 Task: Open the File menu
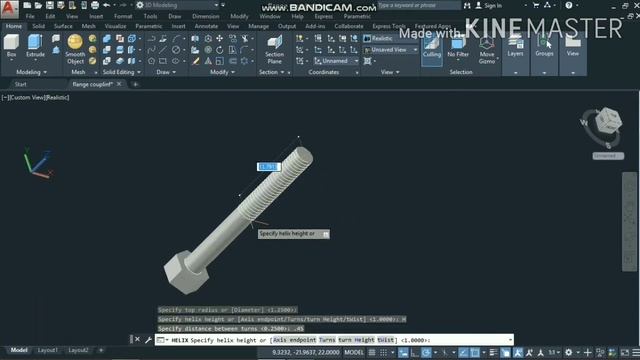[x=30, y=16]
